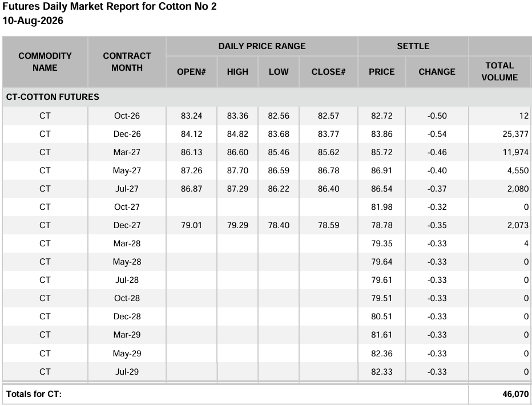Click the Totals for CT label
Image resolution: width=532 pixels, height=406 pixels.
34,394
